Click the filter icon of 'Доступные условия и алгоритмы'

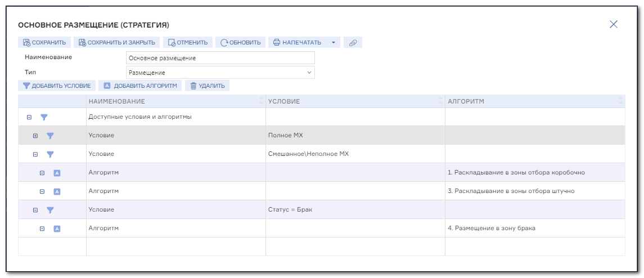(x=44, y=117)
